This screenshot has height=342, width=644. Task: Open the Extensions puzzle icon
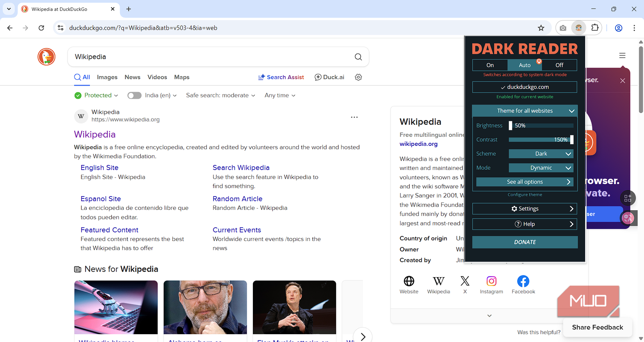pyautogui.click(x=595, y=28)
